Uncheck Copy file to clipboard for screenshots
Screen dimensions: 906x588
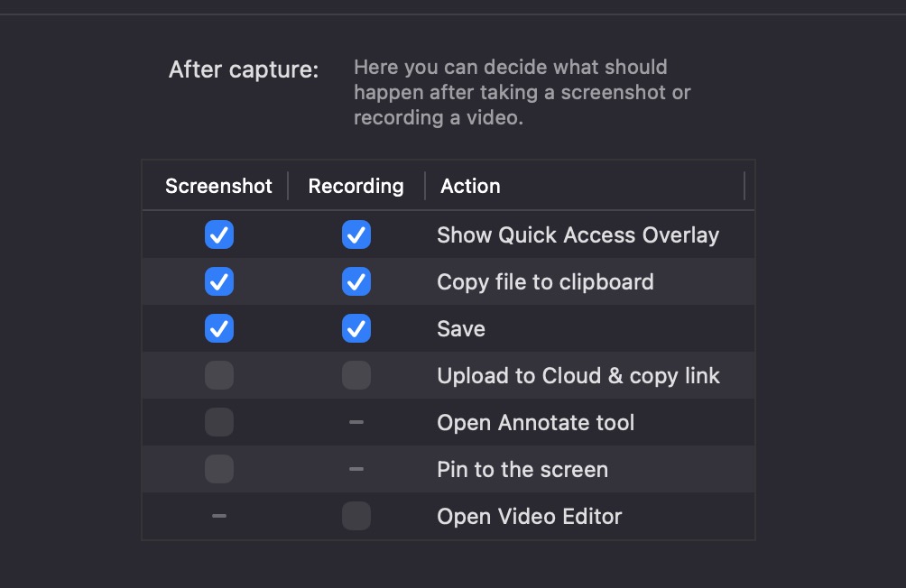tap(218, 281)
